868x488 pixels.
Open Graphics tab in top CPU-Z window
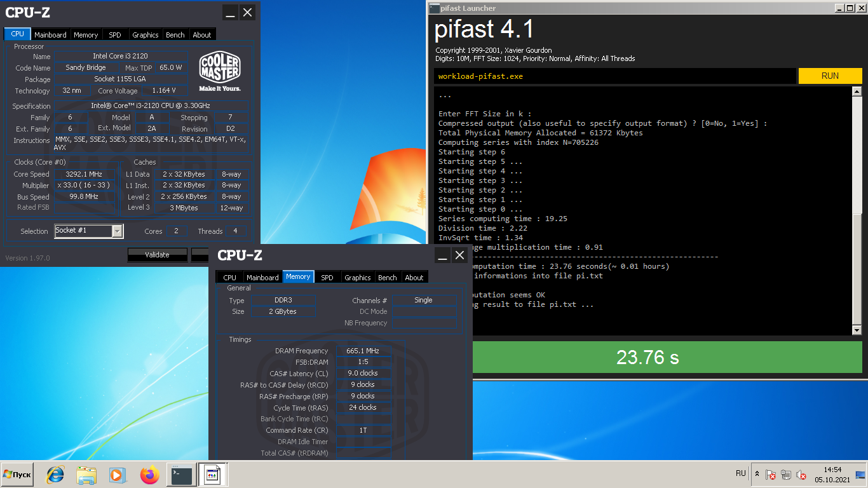146,35
